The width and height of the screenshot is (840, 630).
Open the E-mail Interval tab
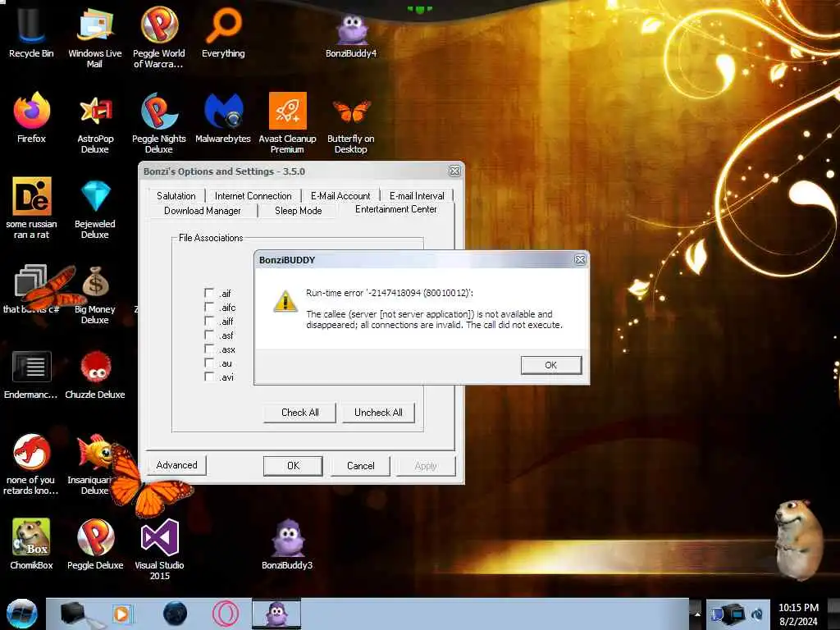point(417,196)
